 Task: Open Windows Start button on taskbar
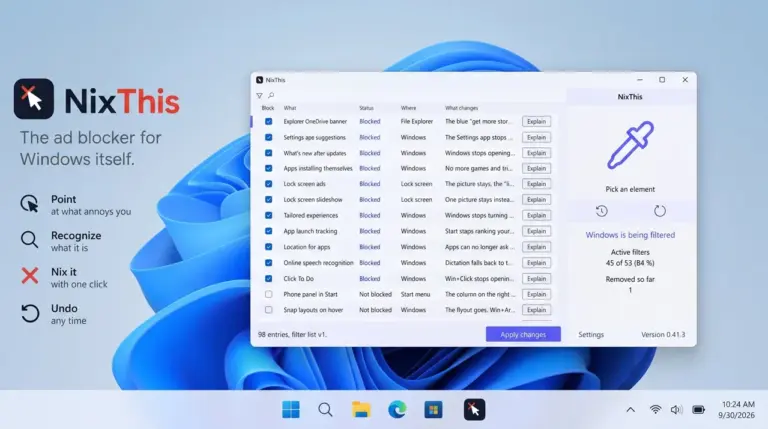coord(291,409)
